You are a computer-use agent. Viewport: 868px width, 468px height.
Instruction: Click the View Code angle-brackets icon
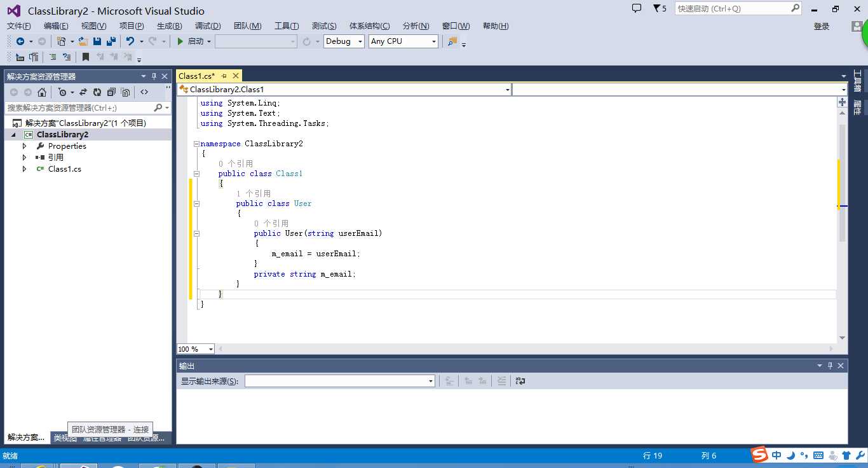click(x=144, y=92)
